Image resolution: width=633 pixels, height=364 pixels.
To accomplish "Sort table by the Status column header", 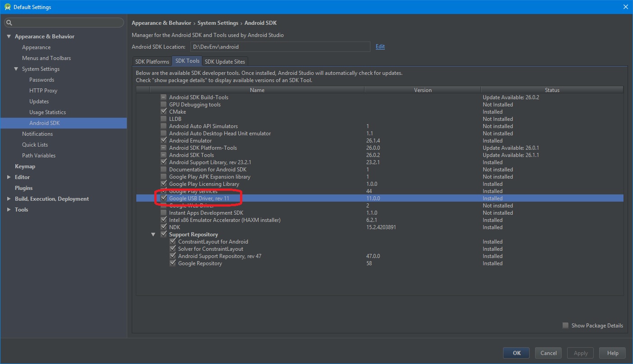I will point(552,90).
